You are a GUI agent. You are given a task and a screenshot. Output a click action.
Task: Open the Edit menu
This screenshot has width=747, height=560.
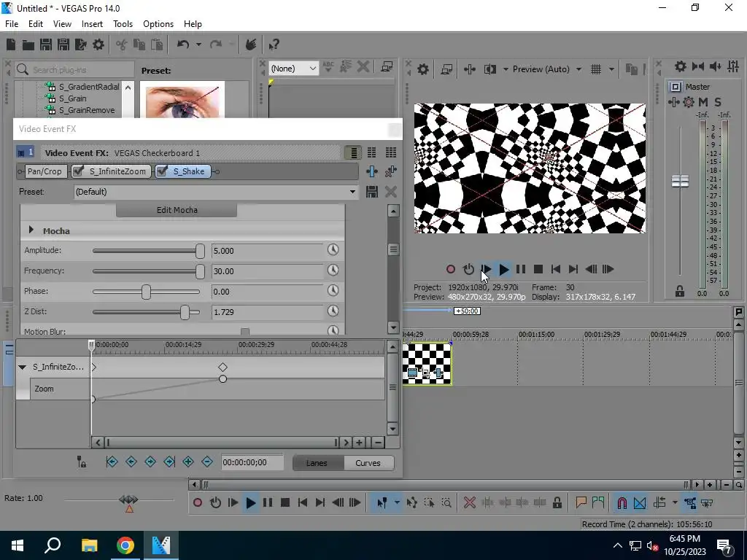[36, 24]
